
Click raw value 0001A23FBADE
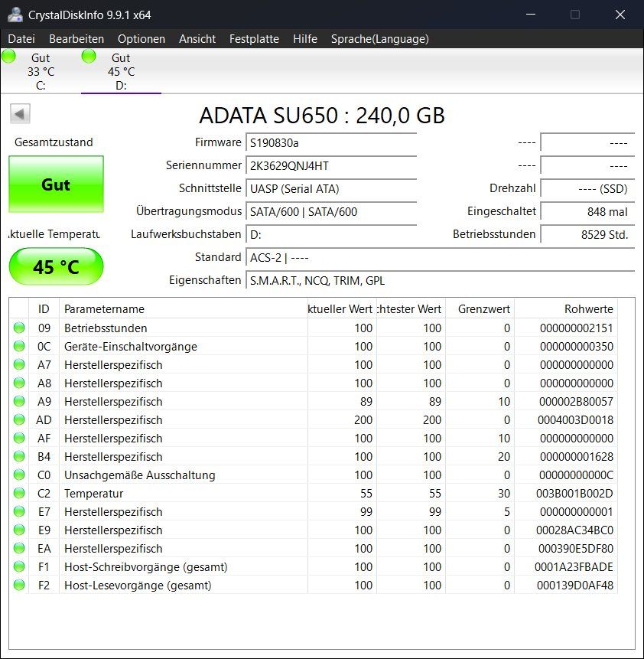574,566
